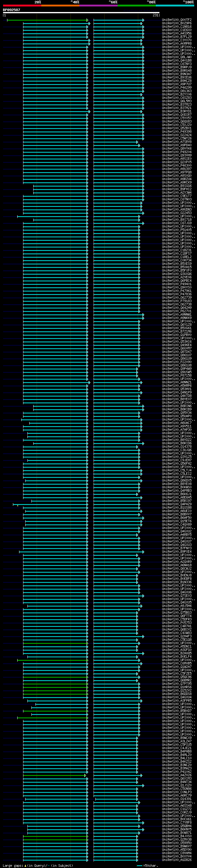
Task: Select subject label UniRef100_B9IEU6
Action: coord(177,78)
